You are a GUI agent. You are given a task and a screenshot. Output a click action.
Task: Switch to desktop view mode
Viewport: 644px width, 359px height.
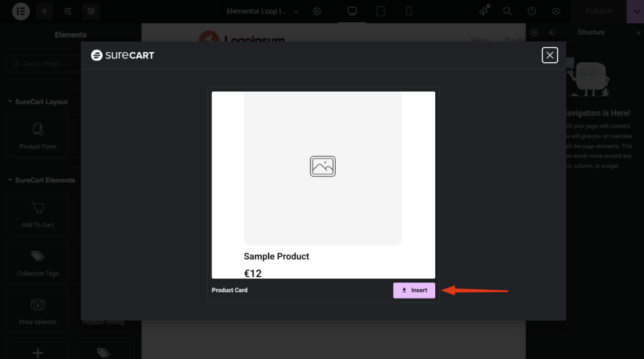point(352,11)
